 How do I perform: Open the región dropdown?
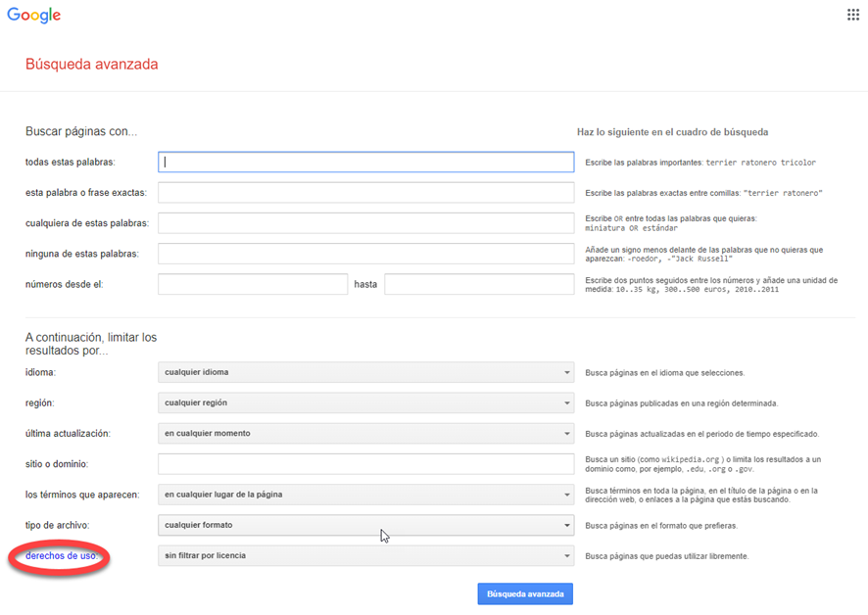point(365,402)
